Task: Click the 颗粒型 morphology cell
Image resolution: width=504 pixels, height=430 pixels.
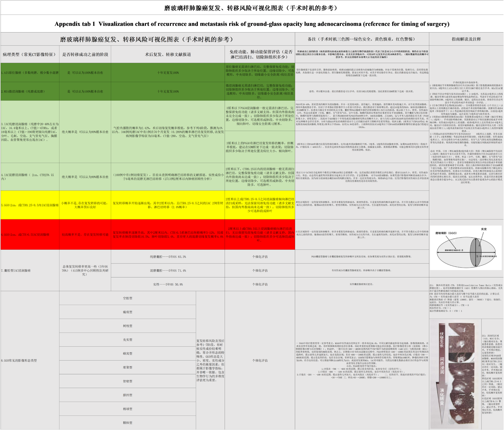Action: tap(127, 423)
